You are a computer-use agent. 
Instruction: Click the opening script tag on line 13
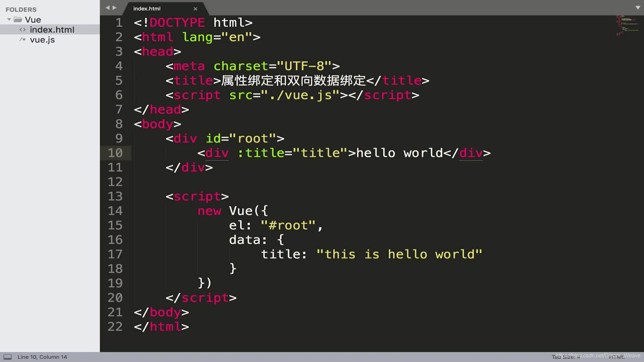(197, 196)
